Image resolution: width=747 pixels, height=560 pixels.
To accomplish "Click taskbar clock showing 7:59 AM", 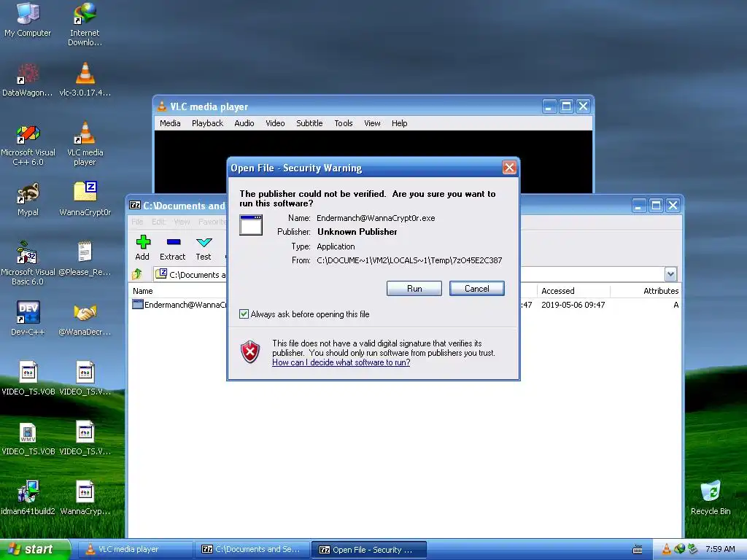I will (720, 549).
